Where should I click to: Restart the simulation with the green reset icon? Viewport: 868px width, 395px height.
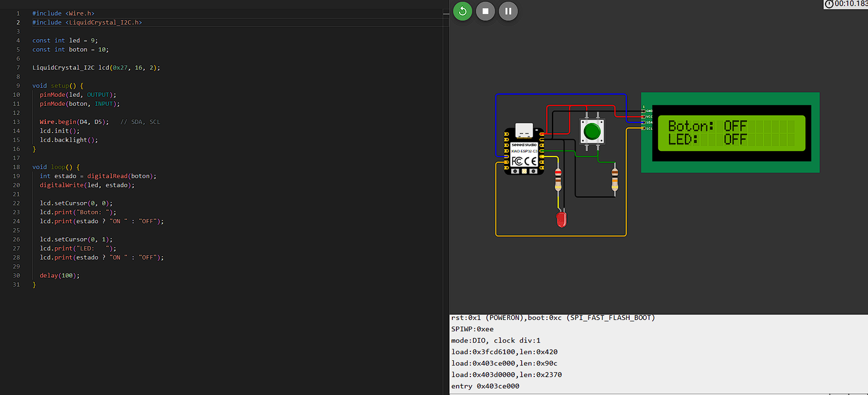coord(463,11)
